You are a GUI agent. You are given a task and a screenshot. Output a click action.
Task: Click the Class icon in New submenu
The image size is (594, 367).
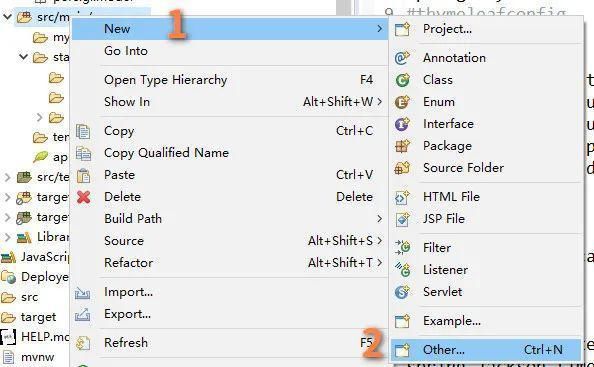pyautogui.click(x=402, y=80)
